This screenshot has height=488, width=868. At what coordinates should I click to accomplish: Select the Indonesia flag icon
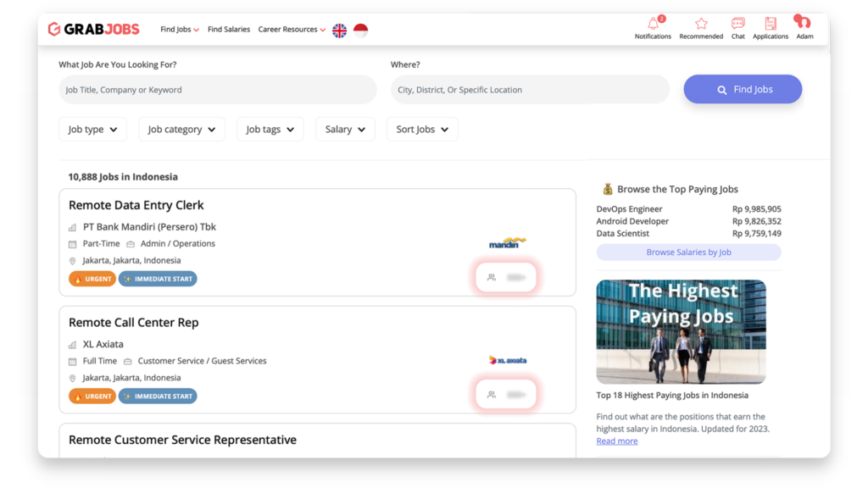[360, 30]
